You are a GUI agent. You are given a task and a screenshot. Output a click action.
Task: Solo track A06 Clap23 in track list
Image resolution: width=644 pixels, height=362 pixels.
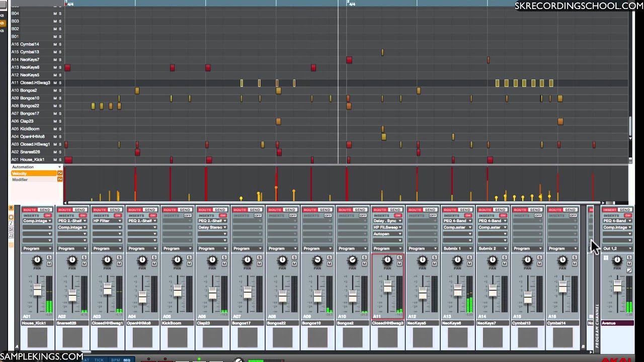[60, 121]
